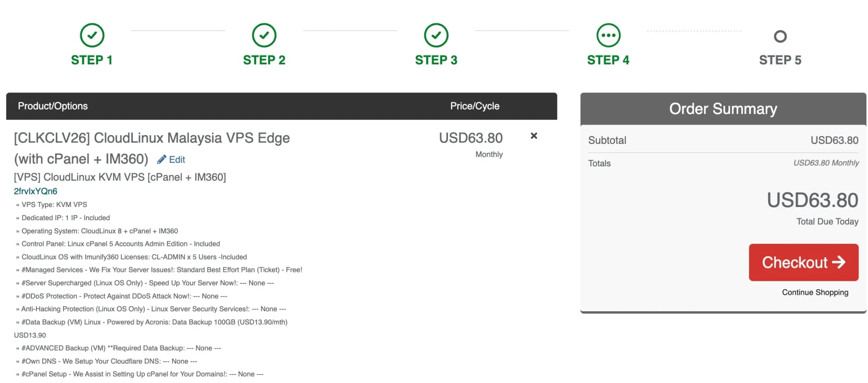Click the Step 3 checkmark circle icon

(436, 35)
